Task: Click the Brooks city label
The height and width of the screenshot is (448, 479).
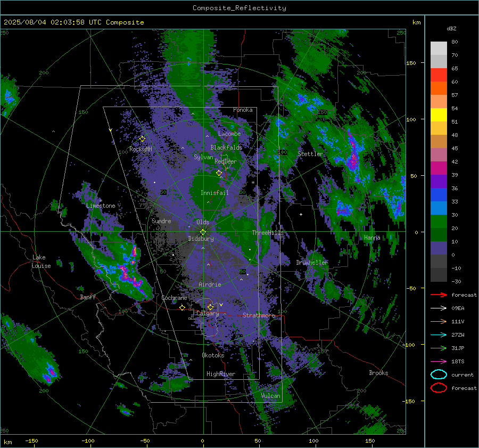Action: point(378,373)
